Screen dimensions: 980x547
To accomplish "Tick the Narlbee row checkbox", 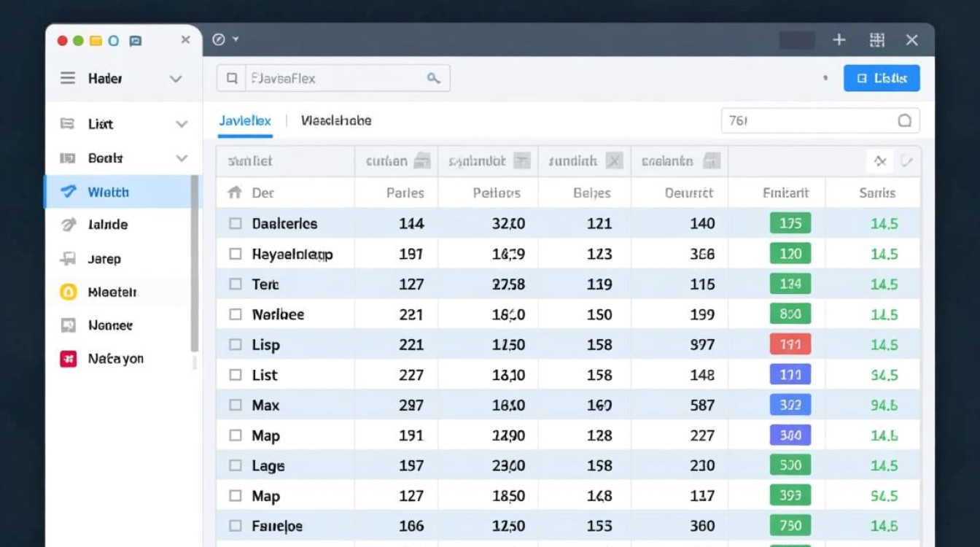I will pyautogui.click(x=236, y=314).
